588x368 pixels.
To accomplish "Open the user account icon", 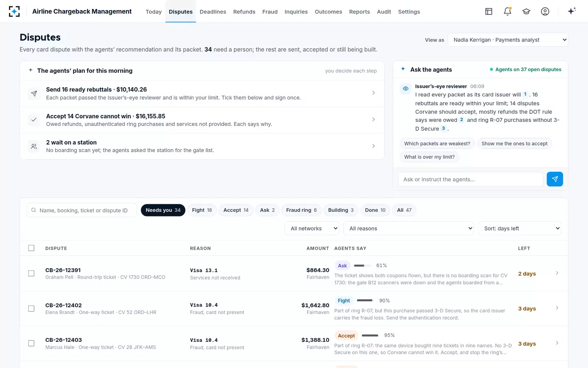I will [x=545, y=11].
